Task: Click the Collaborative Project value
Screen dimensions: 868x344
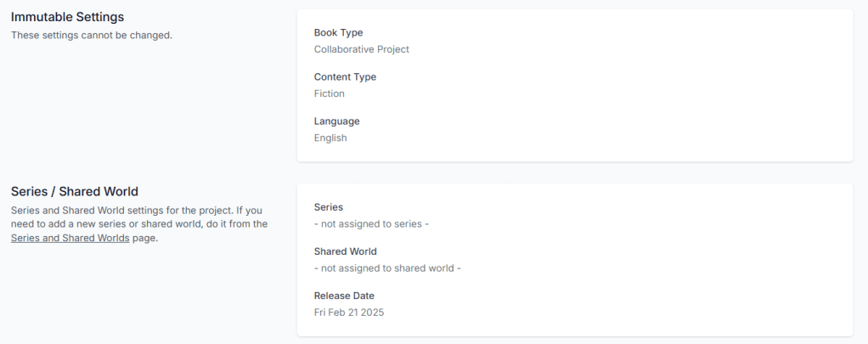Action: (x=361, y=49)
